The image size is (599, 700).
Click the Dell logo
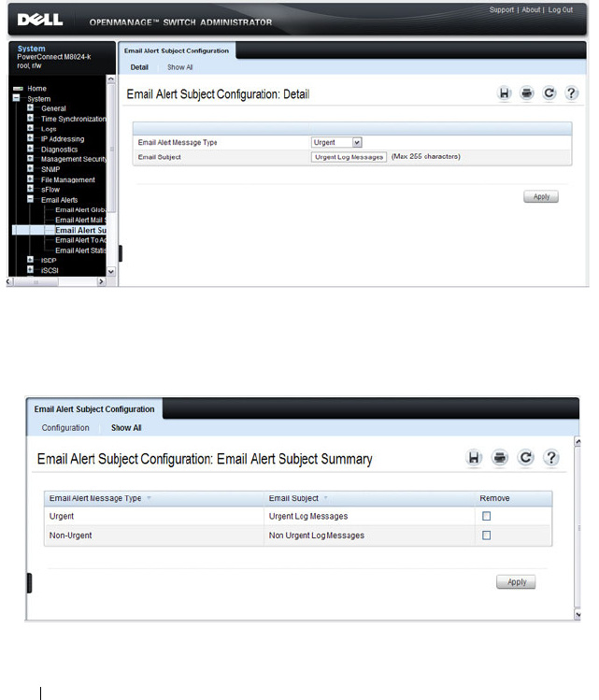[x=40, y=20]
